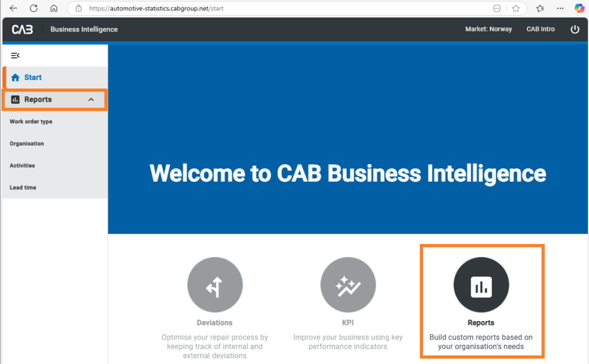Open the Lead time report
This screenshot has height=364, width=589.
(x=23, y=187)
